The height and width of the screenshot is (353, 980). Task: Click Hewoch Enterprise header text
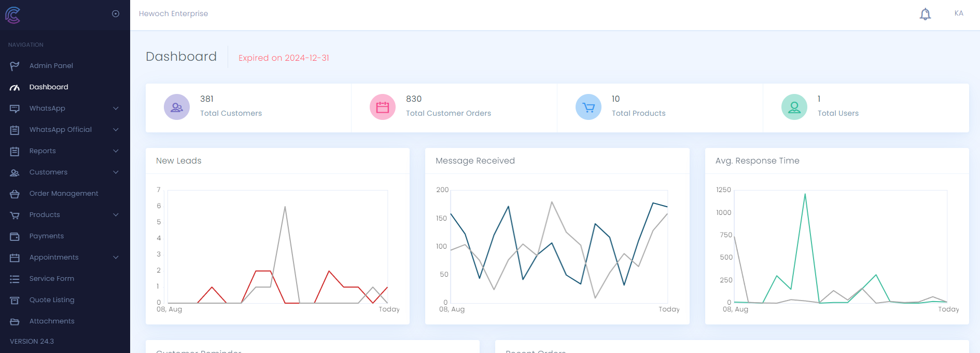[x=173, y=13]
